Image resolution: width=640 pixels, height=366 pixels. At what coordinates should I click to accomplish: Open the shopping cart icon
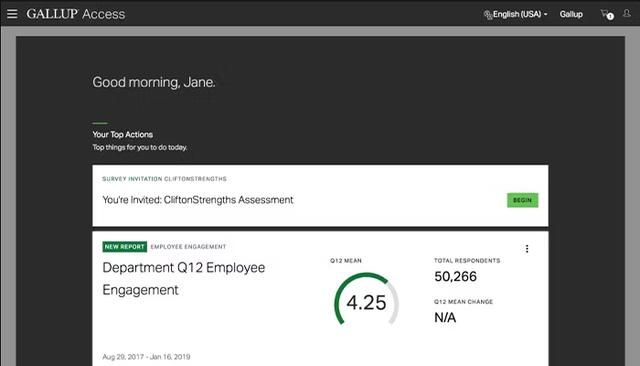point(605,14)
